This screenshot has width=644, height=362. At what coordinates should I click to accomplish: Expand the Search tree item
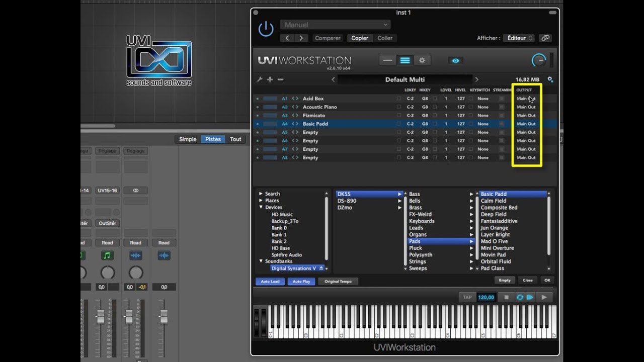(261, 194)
